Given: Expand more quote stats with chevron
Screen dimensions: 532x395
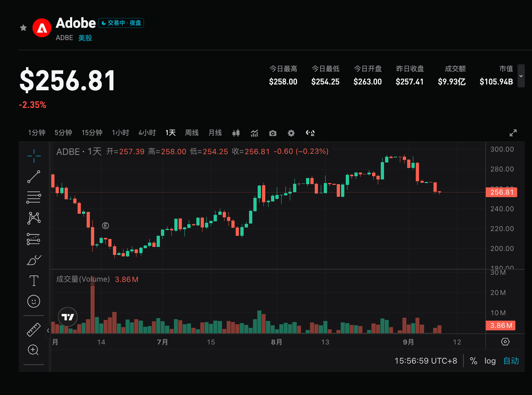Looking at the screenshot, I should click(x=521, y=76).
